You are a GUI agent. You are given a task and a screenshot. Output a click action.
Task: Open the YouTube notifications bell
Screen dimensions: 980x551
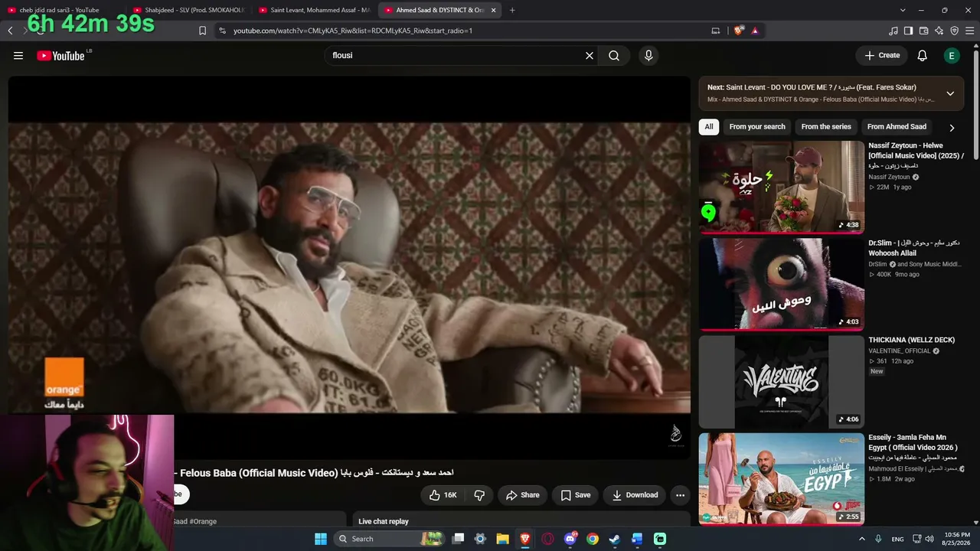coord(923,55)
